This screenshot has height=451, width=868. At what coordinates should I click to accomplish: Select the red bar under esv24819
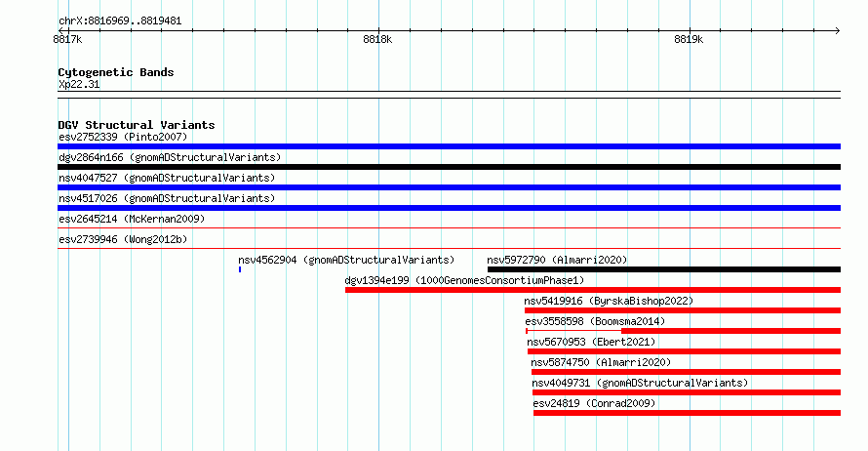pos(687,413)
